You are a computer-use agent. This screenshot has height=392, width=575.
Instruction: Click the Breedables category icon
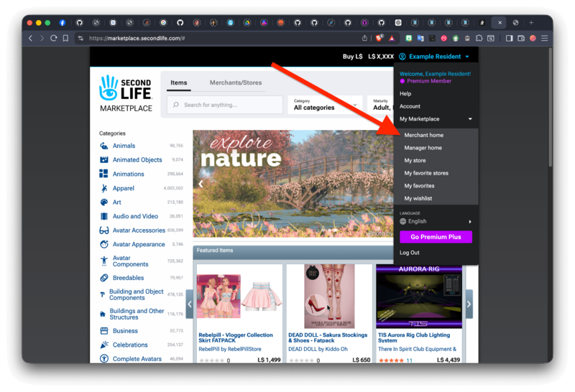click(x=104, y=278)
